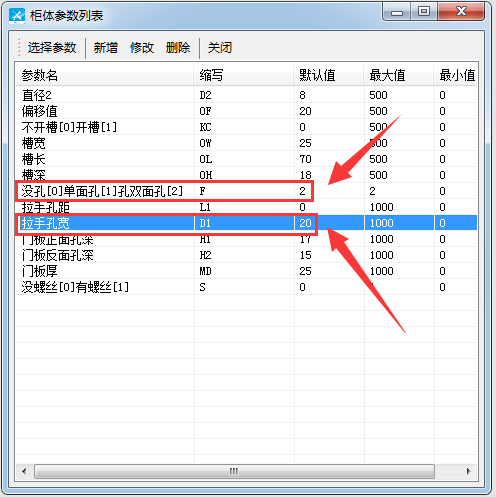This screenshot has width=496, height=497.
Task: Select the 门板厚 parameter row
Action: (x=247, y=271)
